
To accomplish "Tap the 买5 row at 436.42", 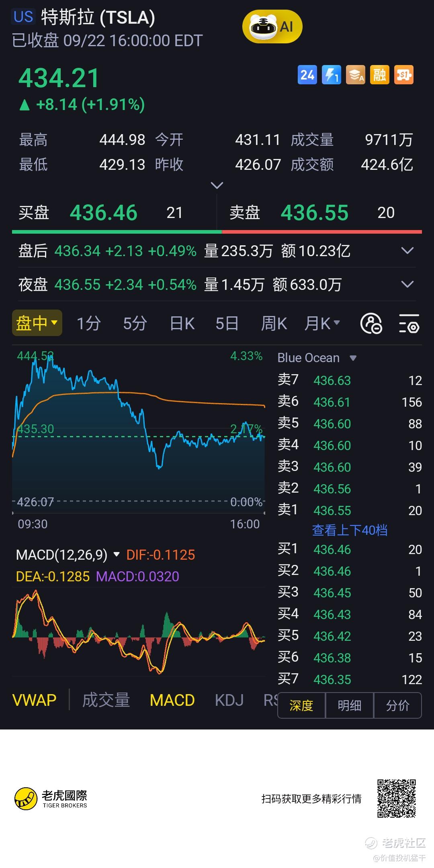I will pyautogui.click(x=350, y=636).
